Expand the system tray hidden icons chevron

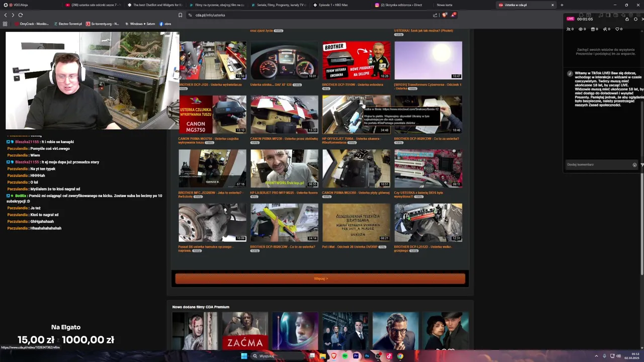[x=596, y=356]
